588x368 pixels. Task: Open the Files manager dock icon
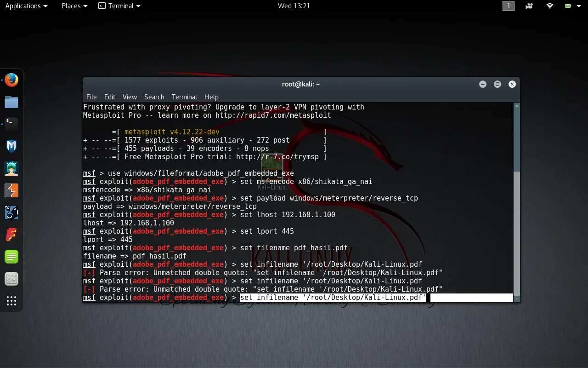point(11,102)
